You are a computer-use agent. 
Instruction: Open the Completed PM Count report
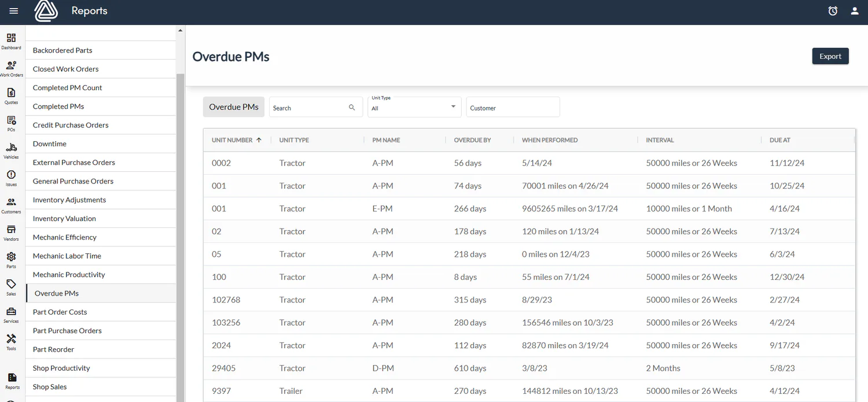point(101,87)
